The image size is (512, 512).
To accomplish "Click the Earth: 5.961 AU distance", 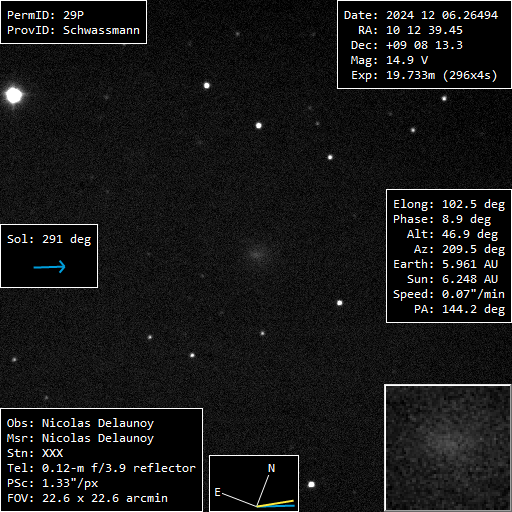I will [x=445, y=264].
